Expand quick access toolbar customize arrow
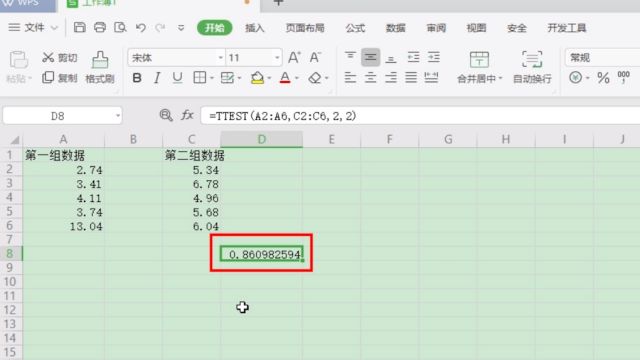The image size is (640, 360). coord(181,28)
